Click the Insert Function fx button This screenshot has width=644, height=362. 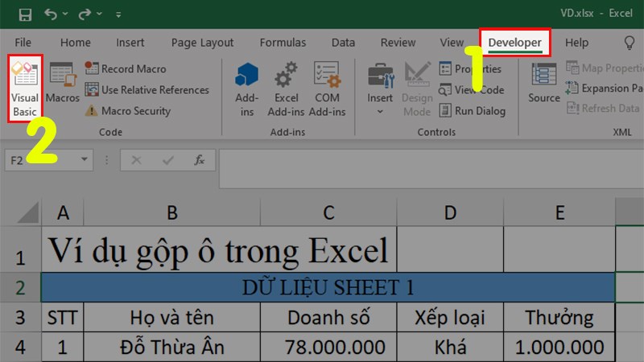(x=199, y=159)
